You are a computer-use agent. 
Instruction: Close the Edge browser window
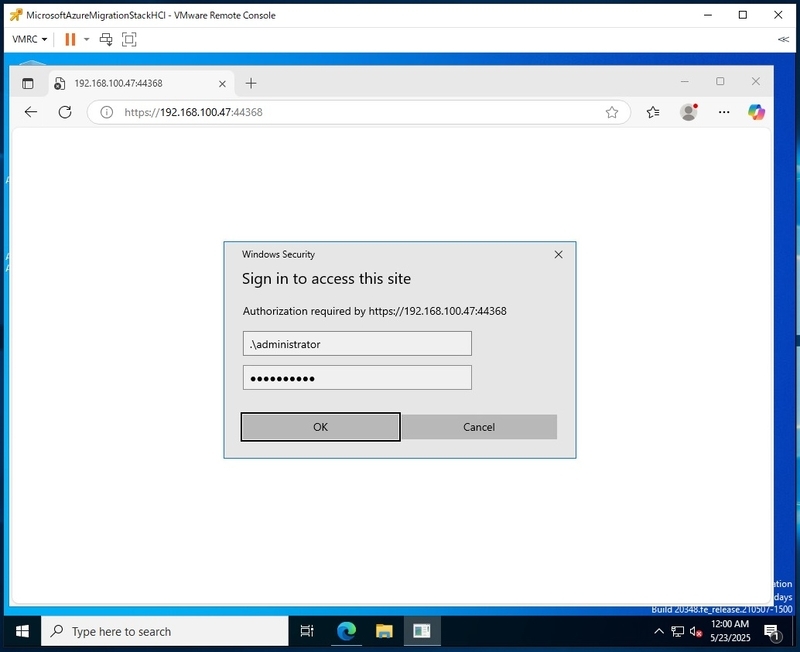click(756, 81)
